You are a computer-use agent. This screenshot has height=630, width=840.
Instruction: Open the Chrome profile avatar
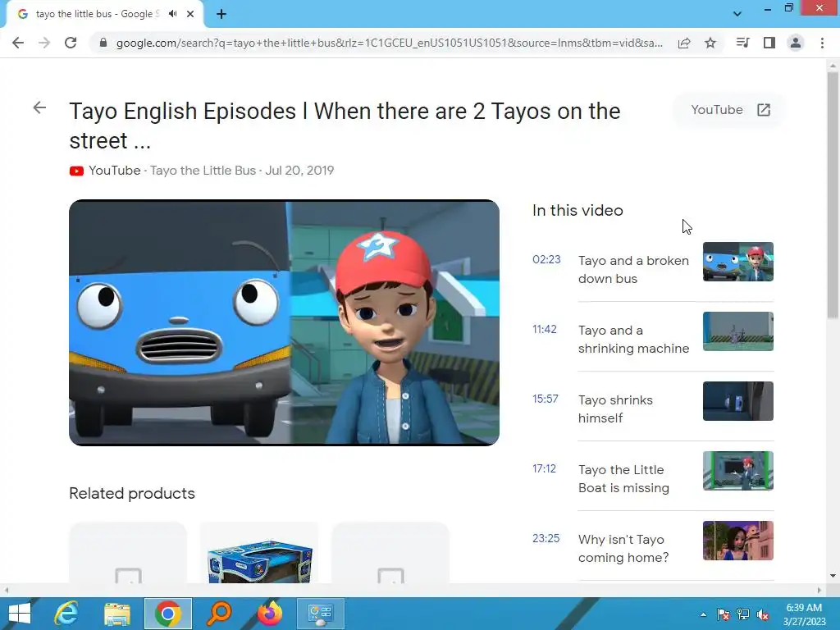click(x=796, y=43)
